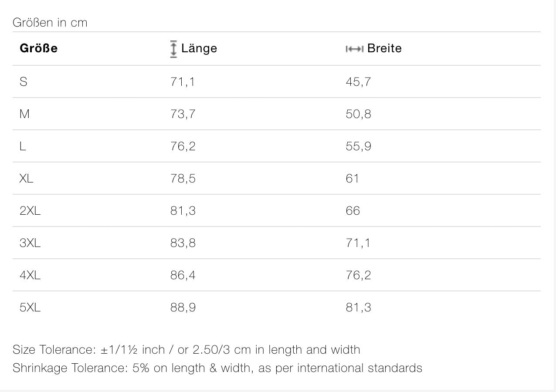556x392 pixels.
Task: Click the Größe column header
Action: (38, 48)
